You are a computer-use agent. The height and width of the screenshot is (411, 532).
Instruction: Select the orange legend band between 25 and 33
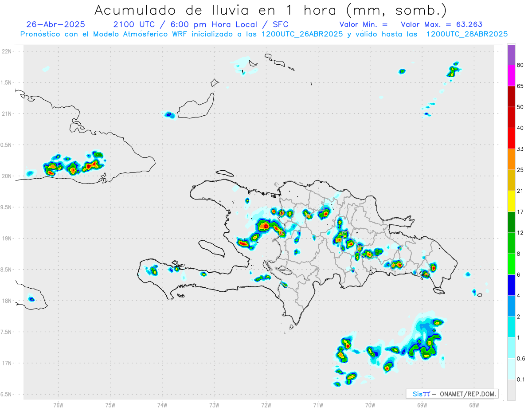coord(511,160)
